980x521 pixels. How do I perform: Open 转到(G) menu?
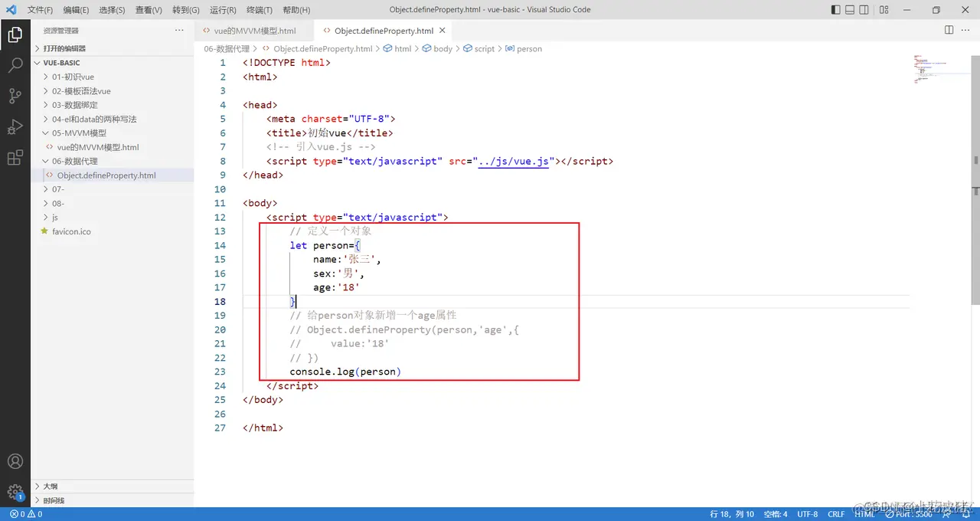tap(186, 10)
